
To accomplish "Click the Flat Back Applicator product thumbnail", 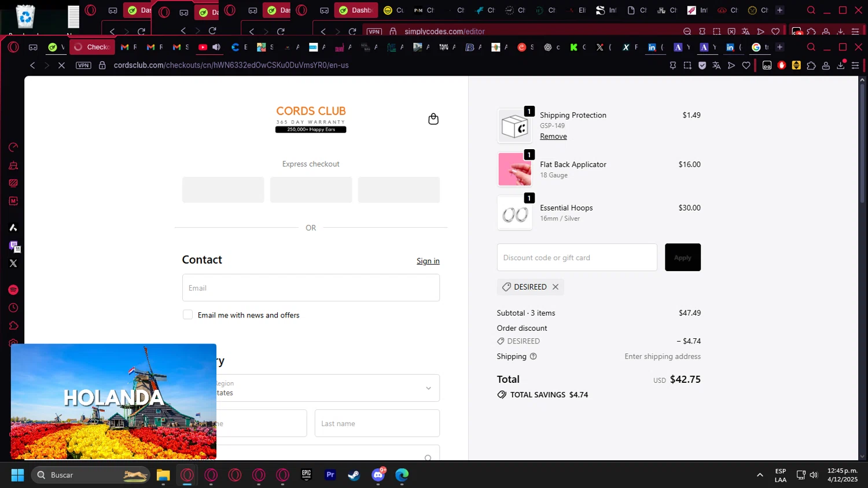I will 514,169.
